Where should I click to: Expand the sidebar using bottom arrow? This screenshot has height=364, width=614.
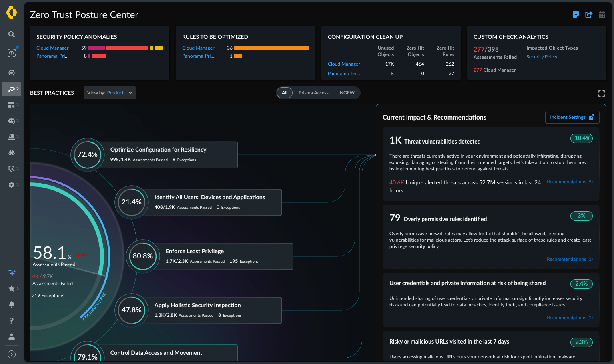point(12,354)
